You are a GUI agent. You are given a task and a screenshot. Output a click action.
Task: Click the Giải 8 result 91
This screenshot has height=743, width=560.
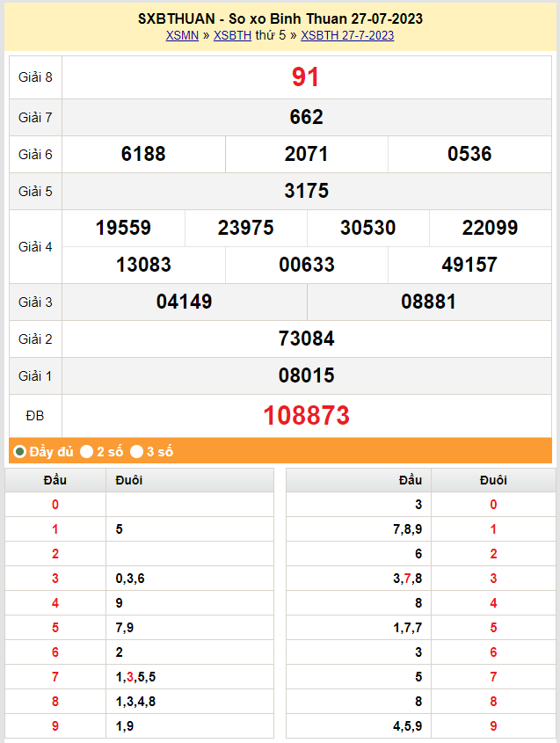point(306,77)
